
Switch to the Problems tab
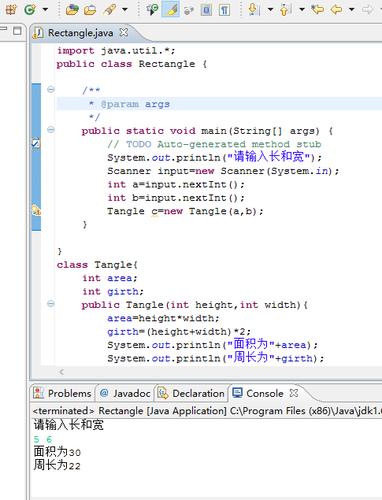[x=62, y=393]
